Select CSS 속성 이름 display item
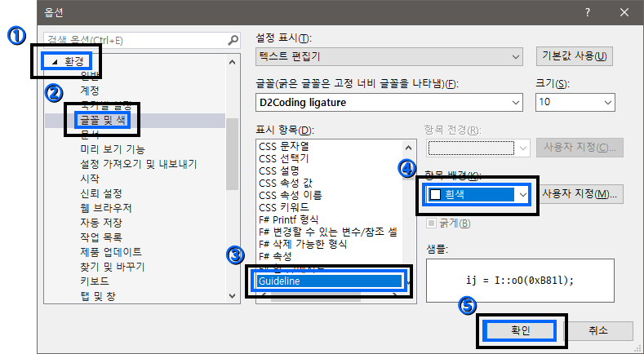The height and width of the screenshot is (354, 644). [291, 195]
